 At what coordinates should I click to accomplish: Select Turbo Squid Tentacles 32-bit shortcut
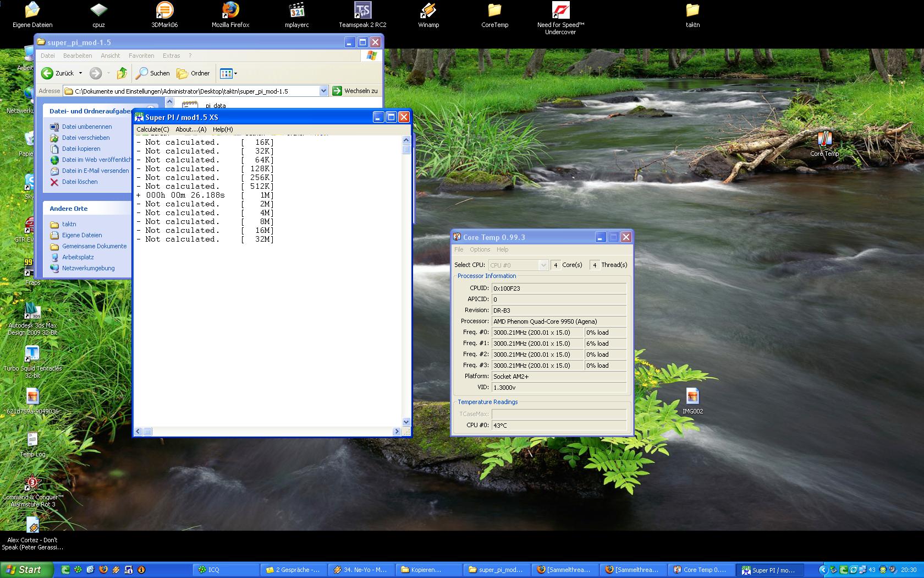(32, 362)
